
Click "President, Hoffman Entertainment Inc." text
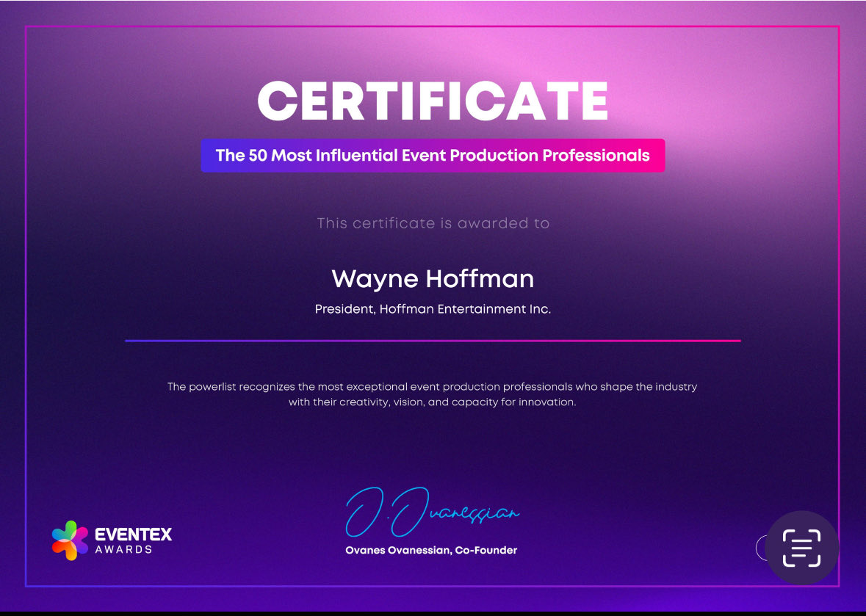(433, 309)
